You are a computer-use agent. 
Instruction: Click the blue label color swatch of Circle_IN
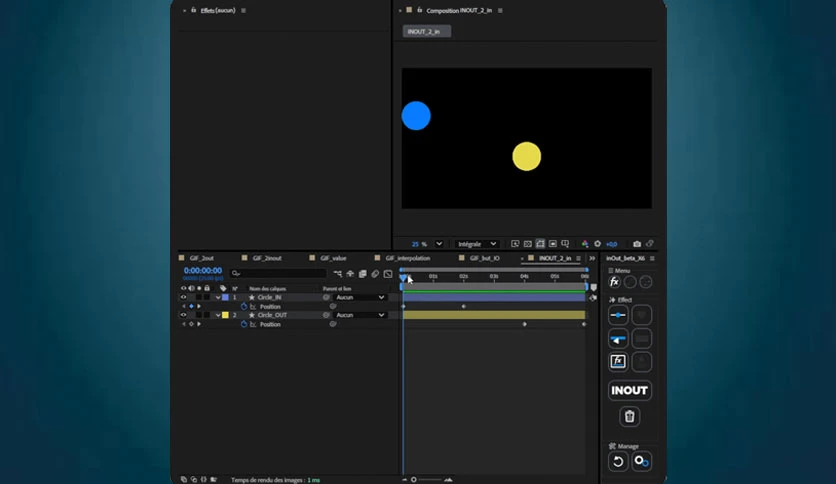(x=225, y=297)
